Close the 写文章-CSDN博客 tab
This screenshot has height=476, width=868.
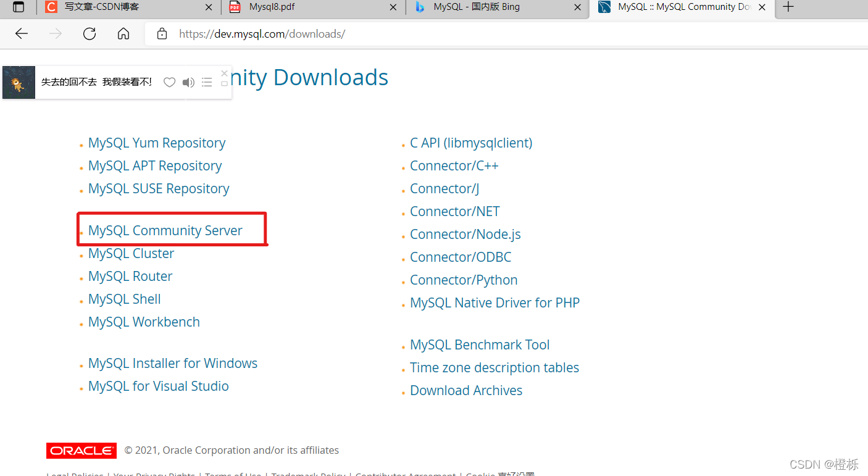click(x=208, y=7)
